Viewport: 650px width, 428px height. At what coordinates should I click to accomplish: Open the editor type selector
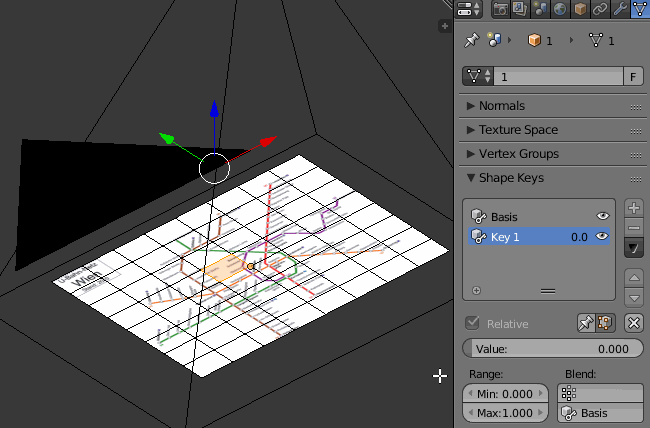pyautogui.click(x=469, y=9)
